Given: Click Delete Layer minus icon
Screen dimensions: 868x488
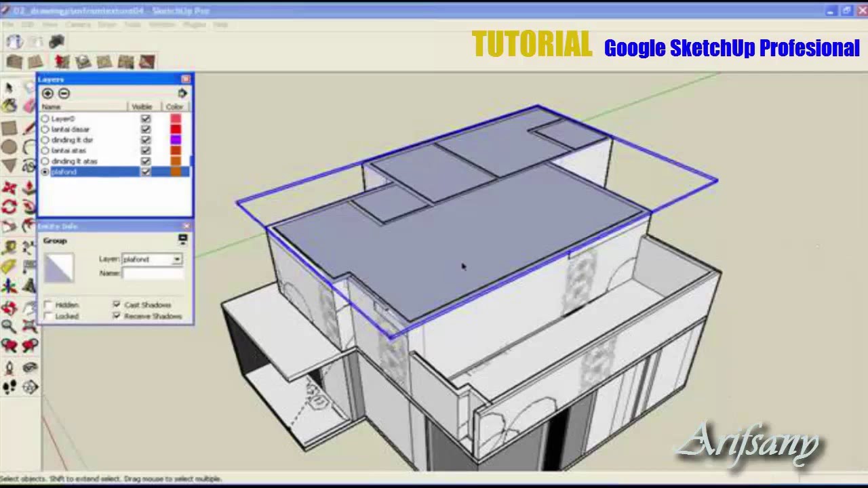Looking at the screenshot, I should [64, 94].
